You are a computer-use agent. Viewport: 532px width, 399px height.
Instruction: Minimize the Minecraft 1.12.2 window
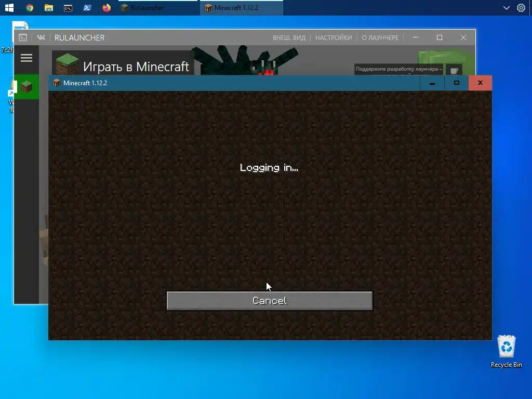click(432, 83)
